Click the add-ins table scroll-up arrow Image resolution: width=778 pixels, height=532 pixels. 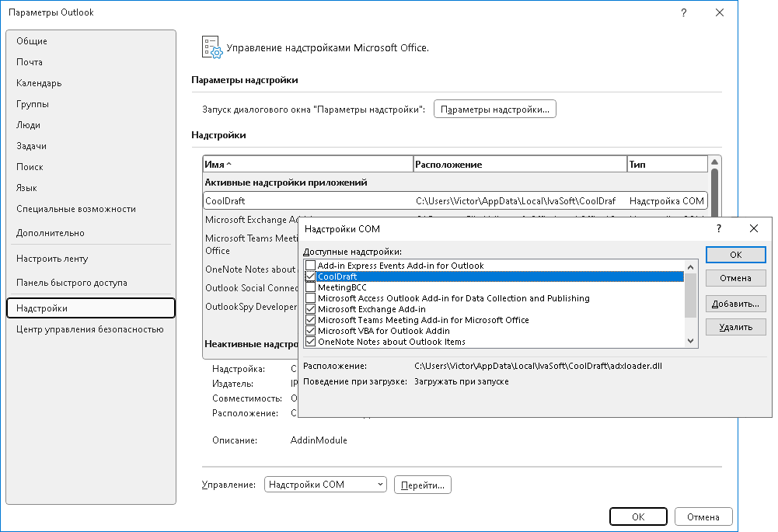714,162
